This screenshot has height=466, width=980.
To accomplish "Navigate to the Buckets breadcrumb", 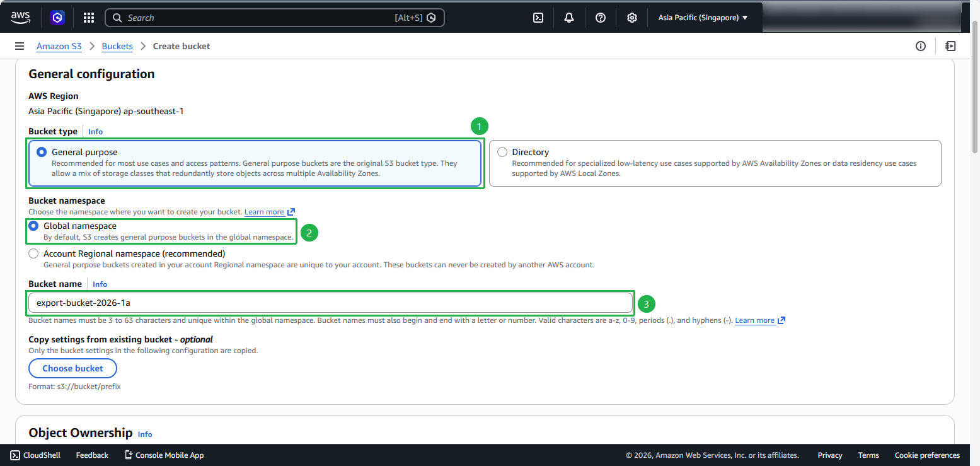I will 117,46.
